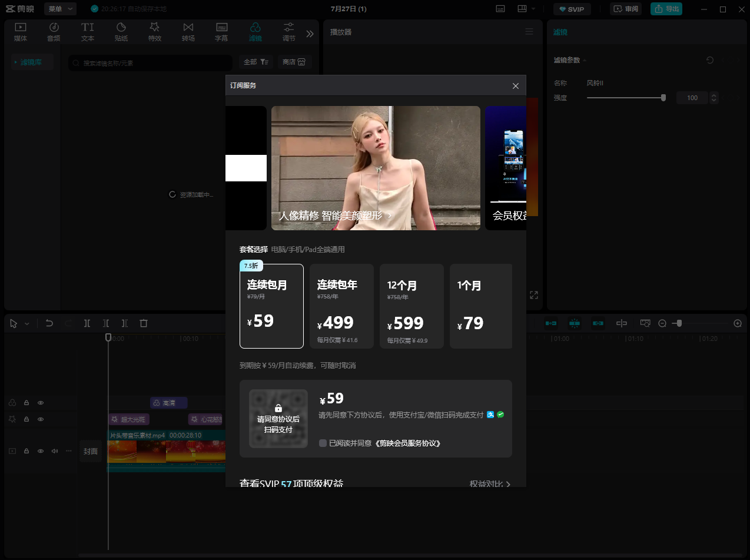Click the 强度 value stepper arrows

(714, 98)
